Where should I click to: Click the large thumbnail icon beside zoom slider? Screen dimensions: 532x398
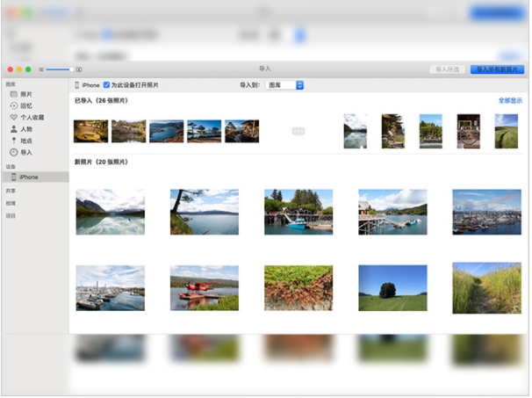(x=80, y=69)
